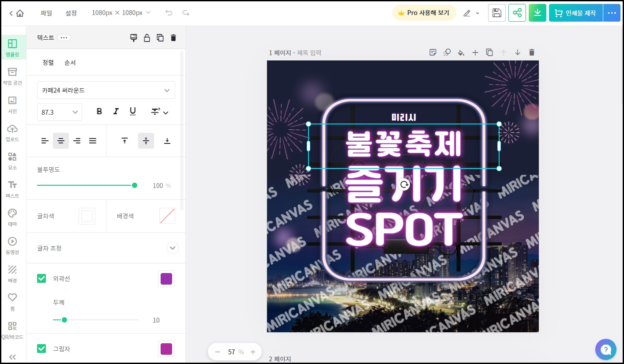The width and height of the screenshot is (624, 364).
Task: Click the share icon in the top bar
Action: click(517, 13)
